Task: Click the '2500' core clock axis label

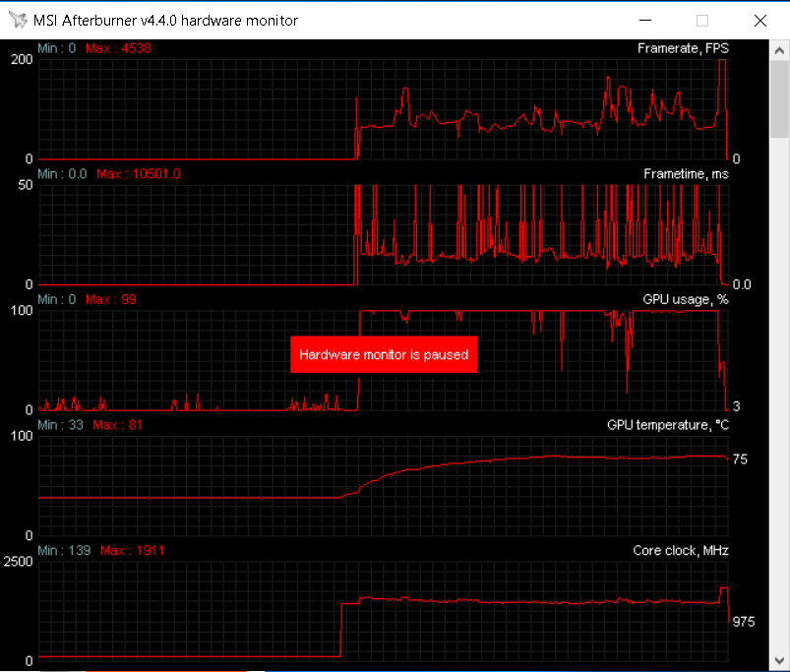Action: [18, 561]
